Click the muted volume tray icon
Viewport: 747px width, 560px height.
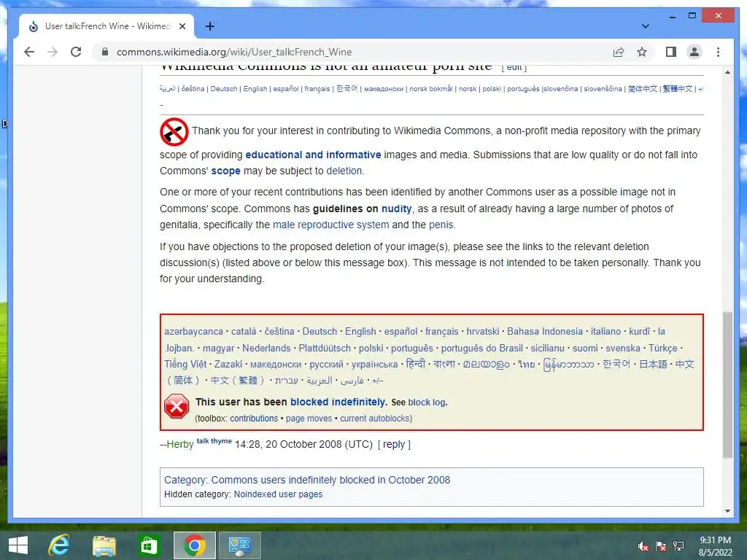coord(643,546)
